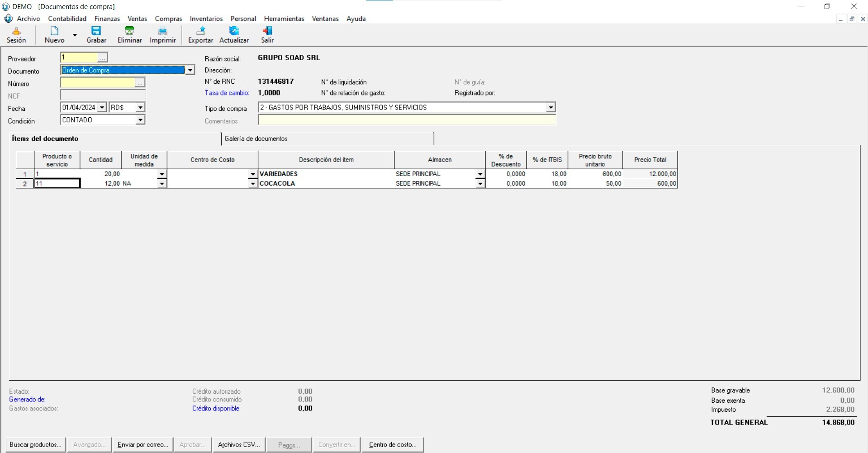
Task: Click the Comentarios text field
Action: [x=407, y=120]
